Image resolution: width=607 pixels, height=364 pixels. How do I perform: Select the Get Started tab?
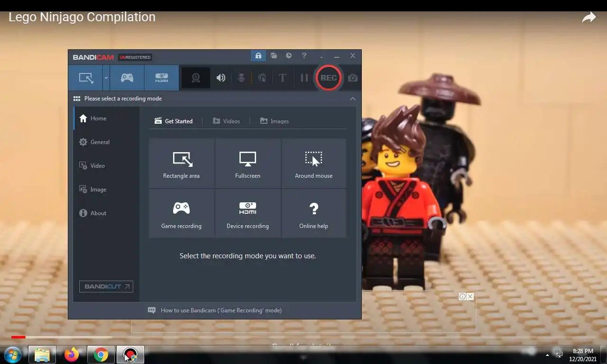click(x=174, y=121)
